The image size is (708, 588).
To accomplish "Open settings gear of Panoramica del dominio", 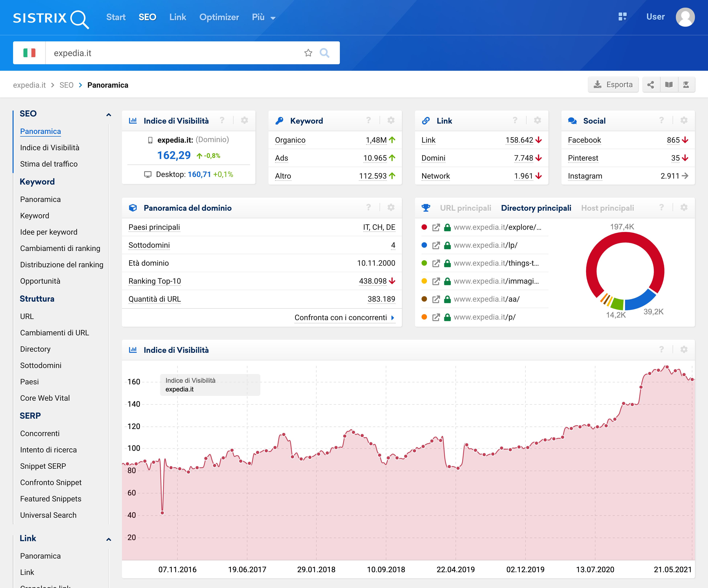I will coord(391,208).
